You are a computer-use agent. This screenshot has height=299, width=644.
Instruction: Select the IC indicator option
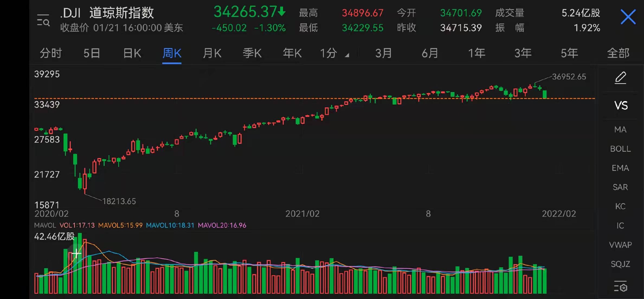[x=620, y=226]
